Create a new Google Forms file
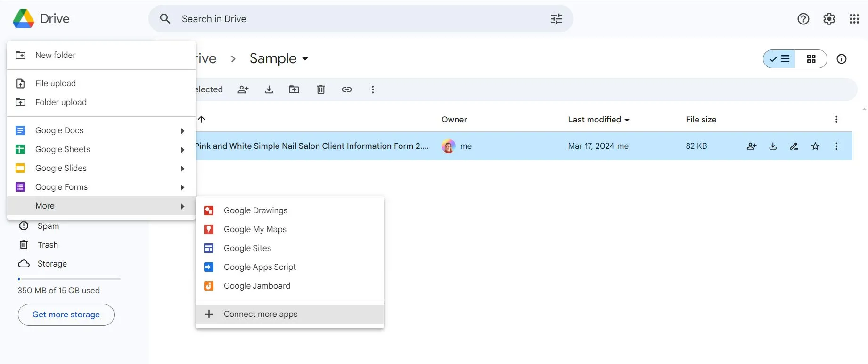Screen dimensions: 868x364 pyautogui.click(x=101, y=187)
